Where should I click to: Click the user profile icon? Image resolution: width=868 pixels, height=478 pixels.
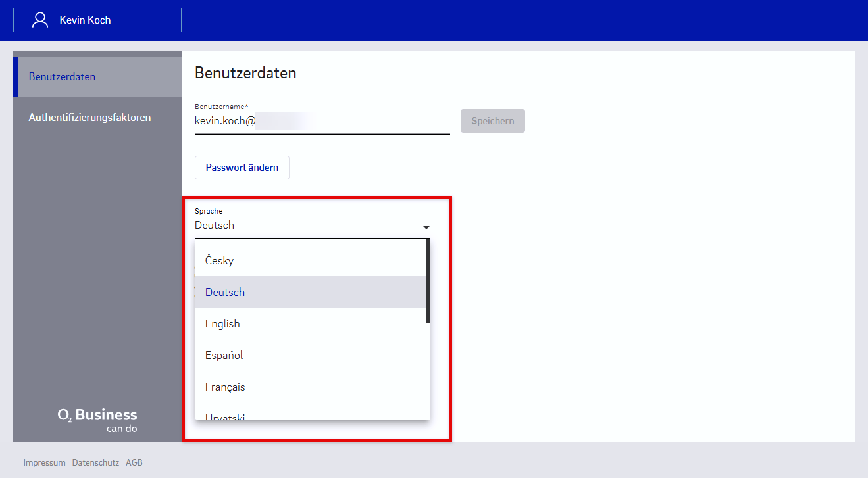click(x=40, y=20)
